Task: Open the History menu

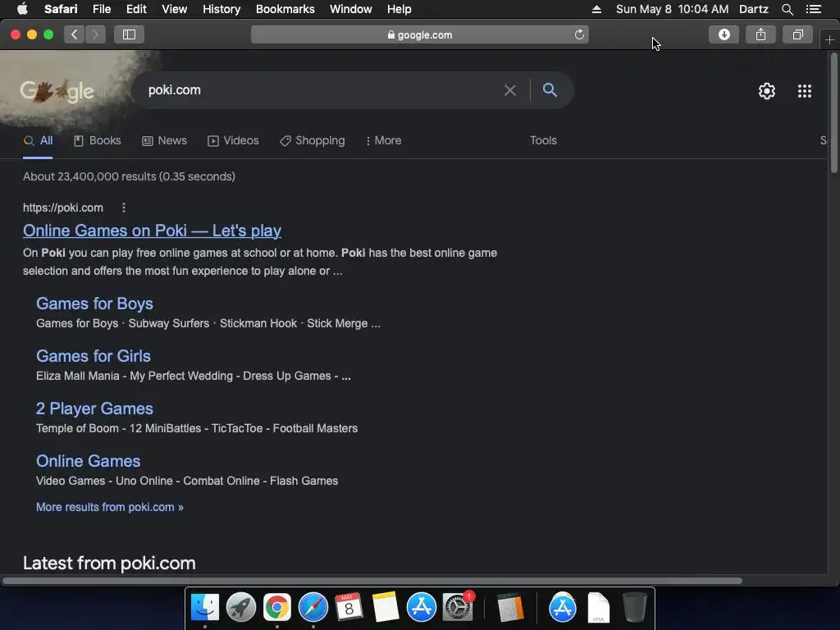Action: coord(221,9)
